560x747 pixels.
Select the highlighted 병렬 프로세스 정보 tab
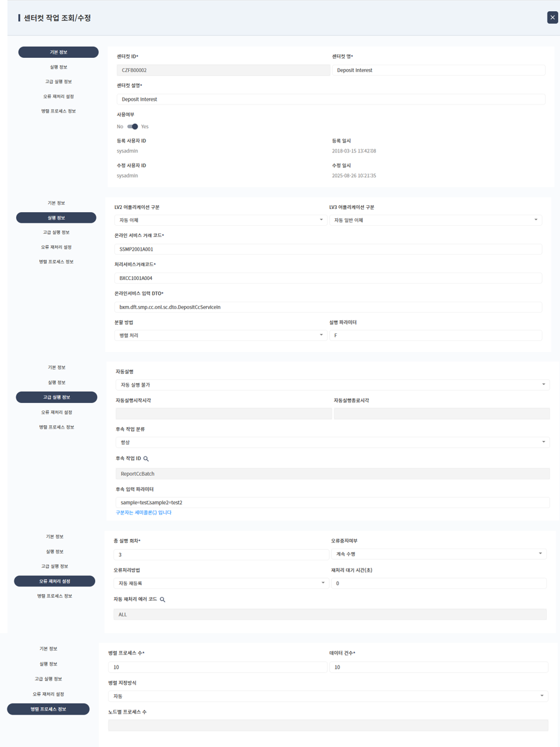49,709
